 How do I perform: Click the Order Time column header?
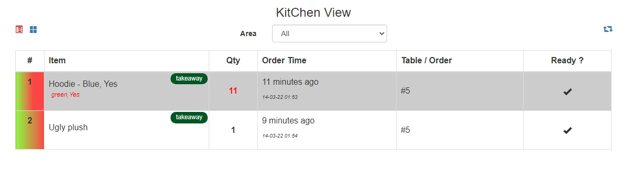click(x=284, y=61)
